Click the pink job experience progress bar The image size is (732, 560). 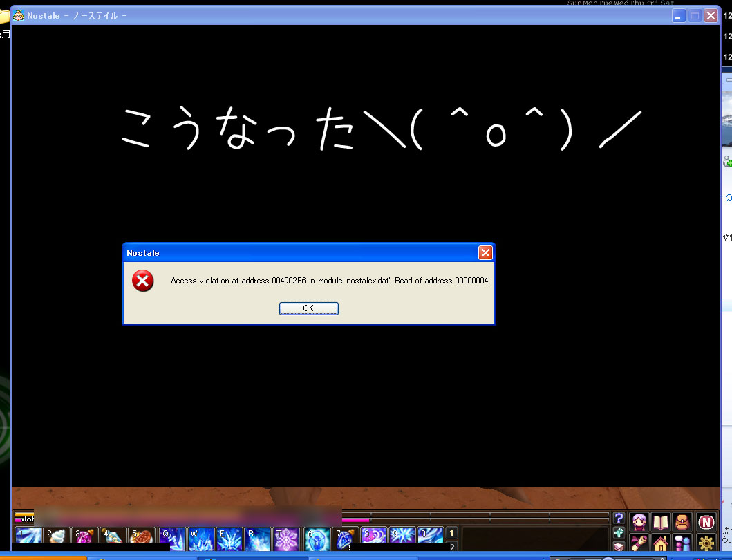click(x=356, y=519)
